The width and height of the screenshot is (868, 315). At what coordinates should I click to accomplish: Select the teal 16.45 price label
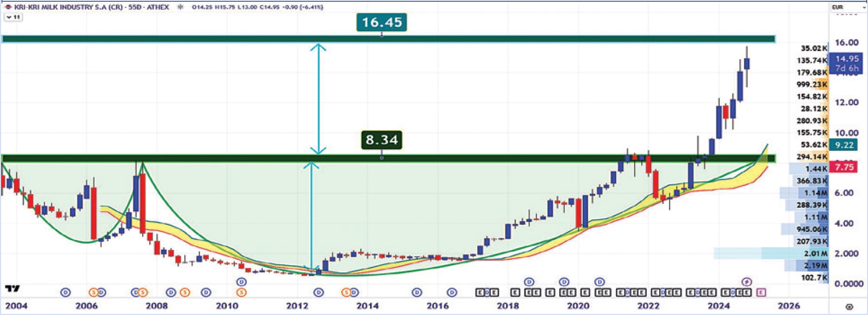coord(382,22)
